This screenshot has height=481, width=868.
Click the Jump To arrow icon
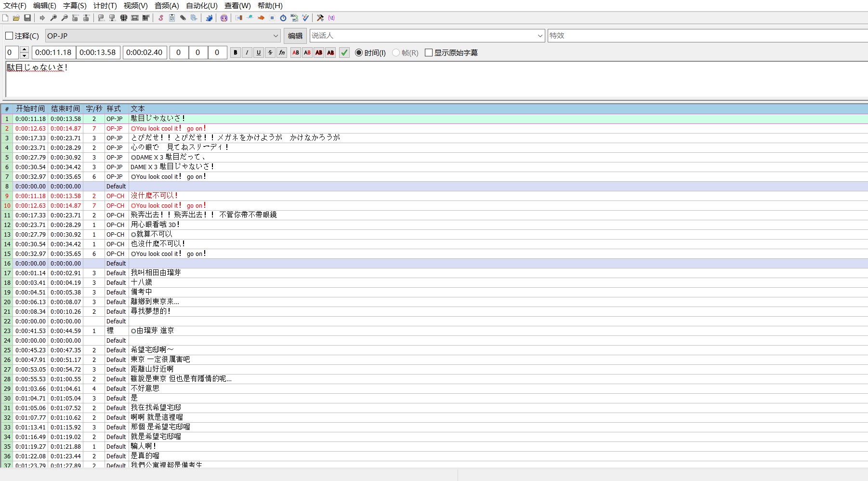pos(42,18)
